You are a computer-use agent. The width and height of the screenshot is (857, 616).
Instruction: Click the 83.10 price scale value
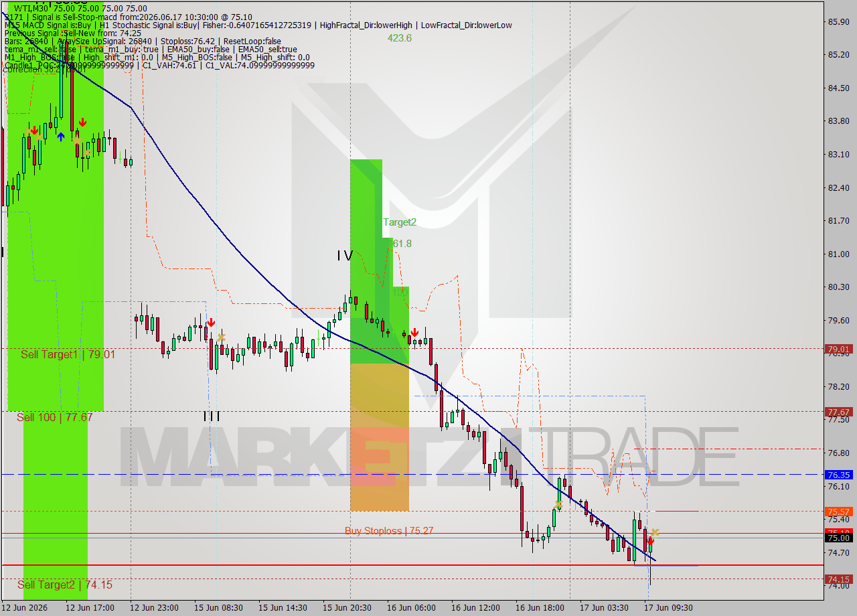839,154
